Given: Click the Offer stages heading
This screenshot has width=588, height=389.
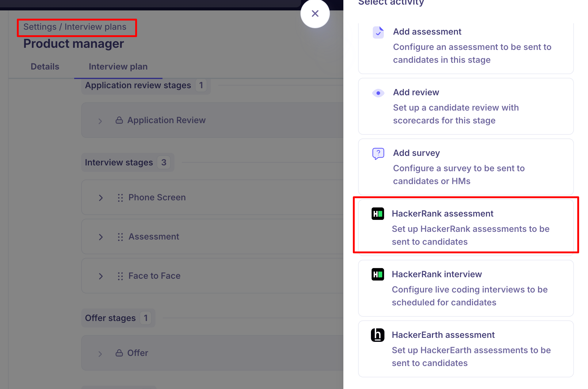Looking at the screenshot, I should pos(110,318).
